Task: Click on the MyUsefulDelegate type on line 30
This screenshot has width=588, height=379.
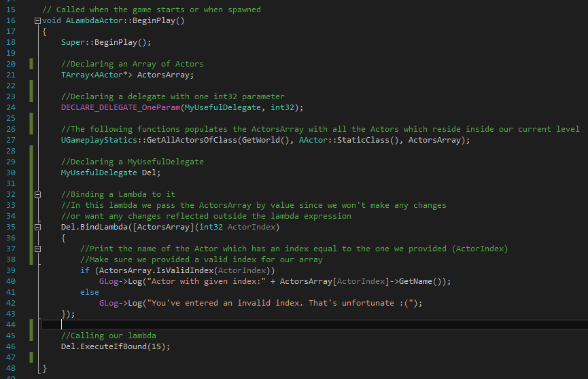Action: pos(99,173)
